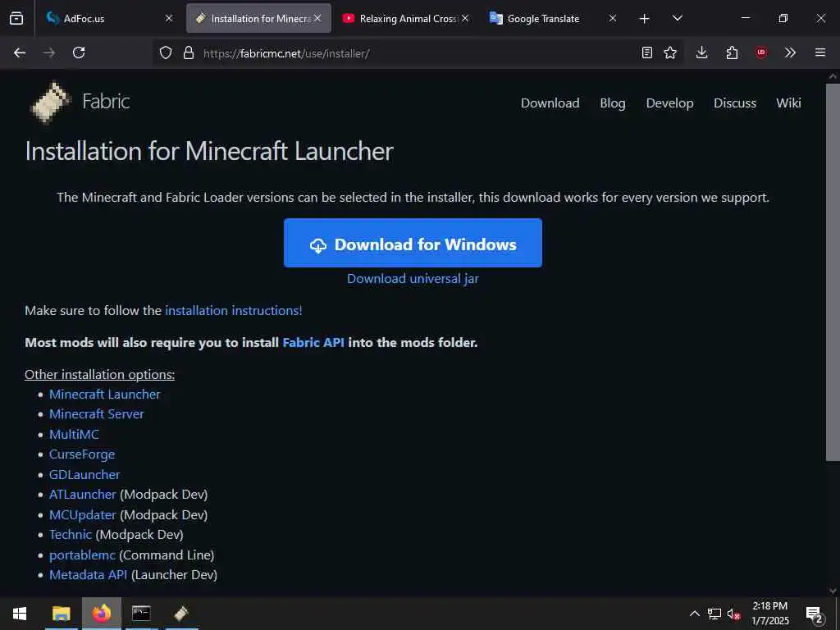The image size is (840, 630).
Task: Open the ATLauncher link
Action: pos(83,495)
